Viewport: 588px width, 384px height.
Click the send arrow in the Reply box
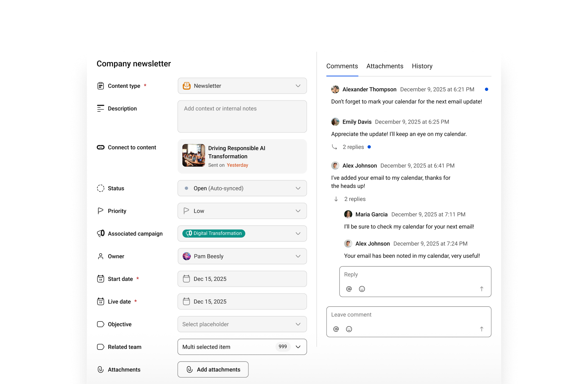point(481,289)
